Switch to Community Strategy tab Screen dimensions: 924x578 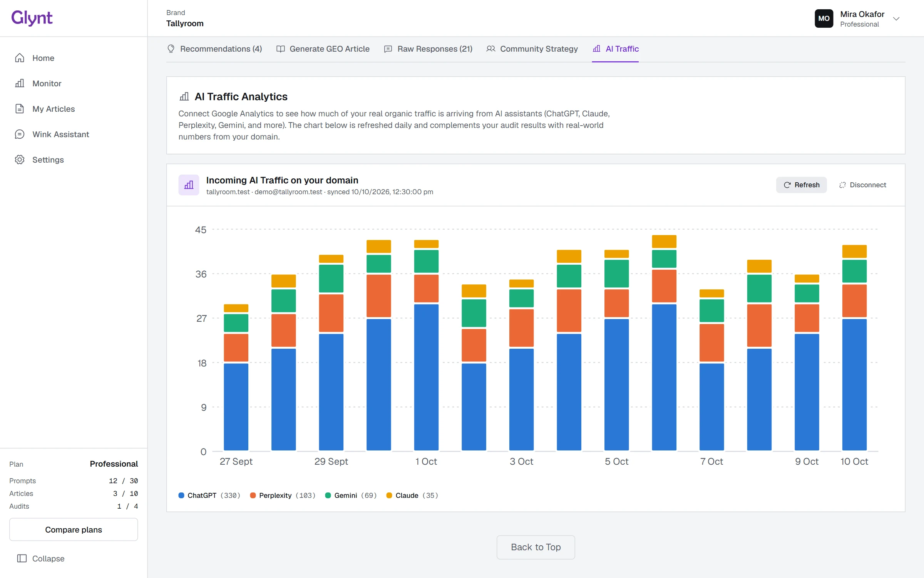point(532,49)
